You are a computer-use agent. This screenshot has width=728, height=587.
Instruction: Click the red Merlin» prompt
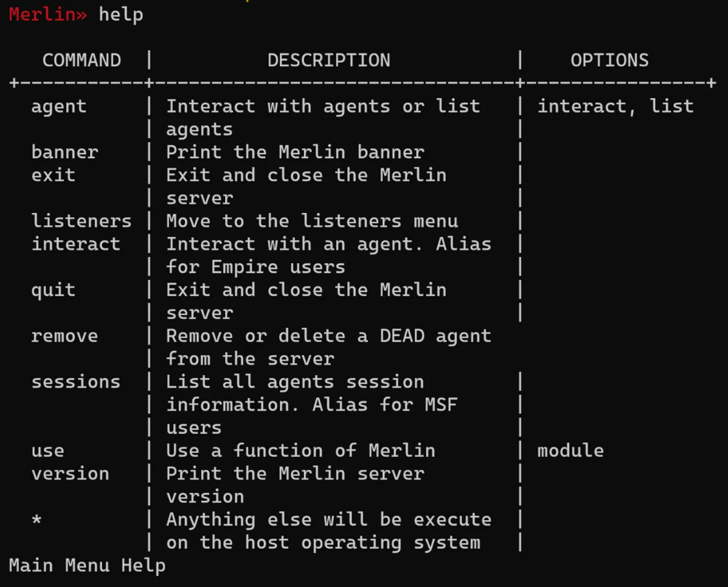pyautogui.click(x=47, y=14)
